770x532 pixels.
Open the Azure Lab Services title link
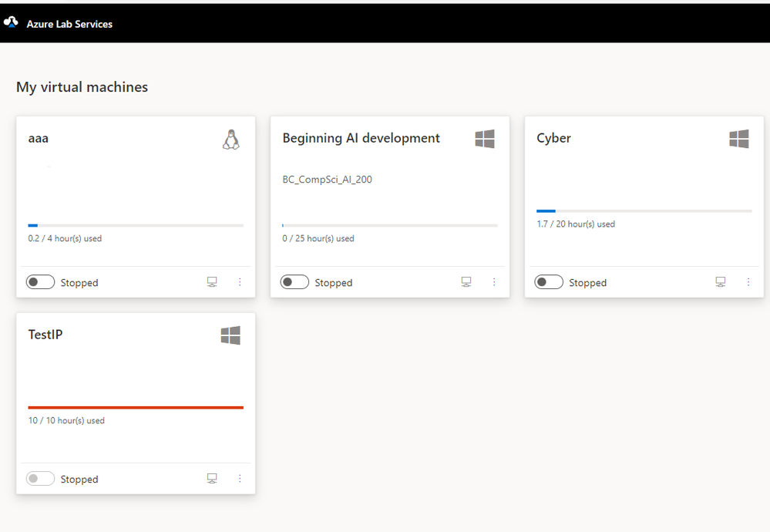pos(69,24)
